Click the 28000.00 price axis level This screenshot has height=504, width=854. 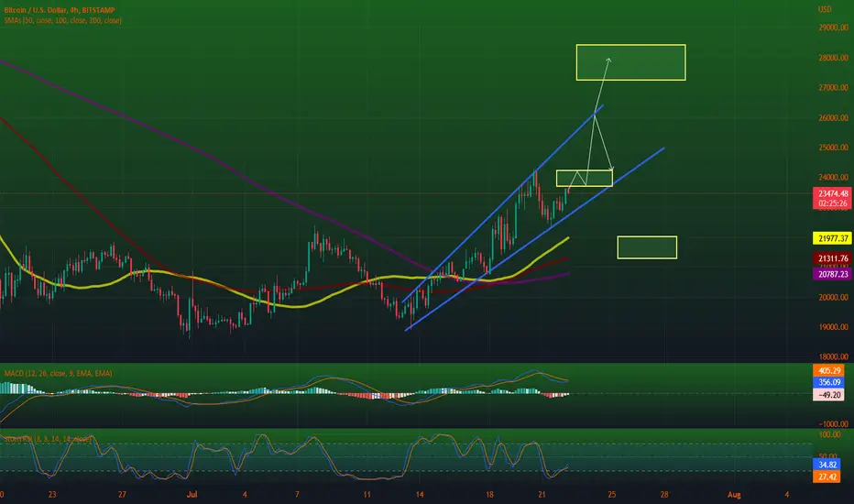[x=833, y=57]
